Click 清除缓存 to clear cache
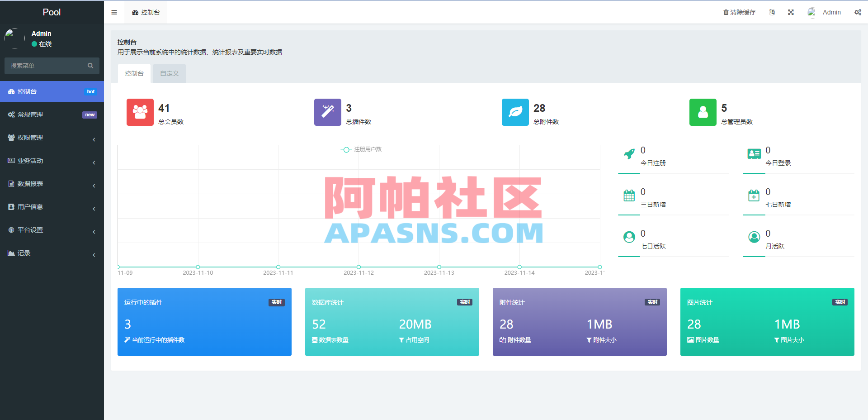 click(x=742, y=12)
